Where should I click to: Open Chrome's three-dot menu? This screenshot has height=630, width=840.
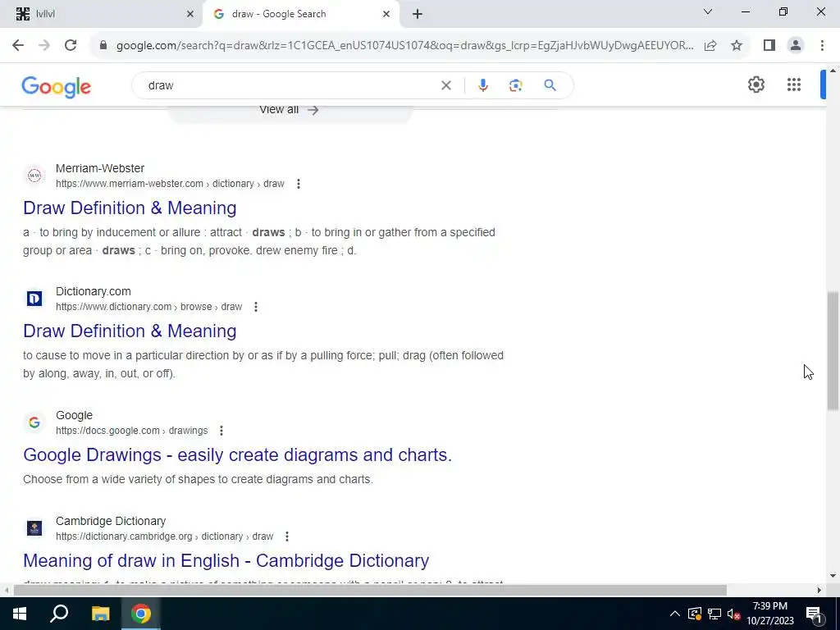(822, 45)
